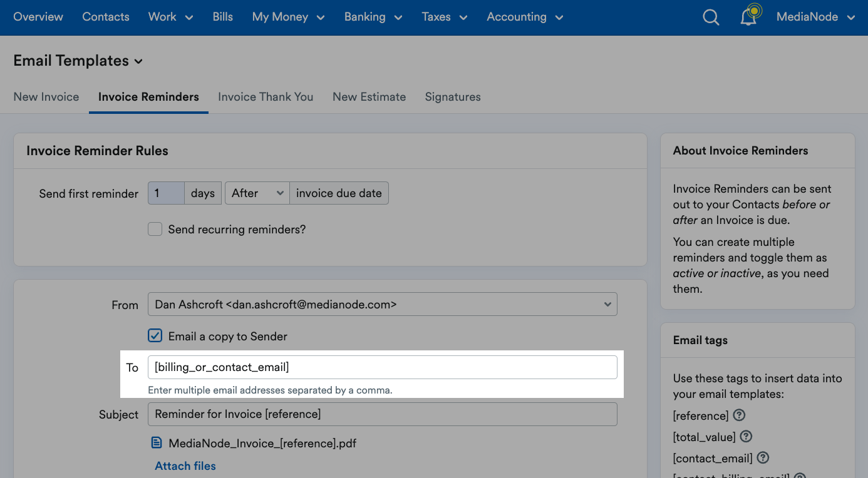Open the Accounting dropdown menu
Image resolution: width=868 pixels, height=478 pixels.
pyautogui.click(x=525, y=18)
